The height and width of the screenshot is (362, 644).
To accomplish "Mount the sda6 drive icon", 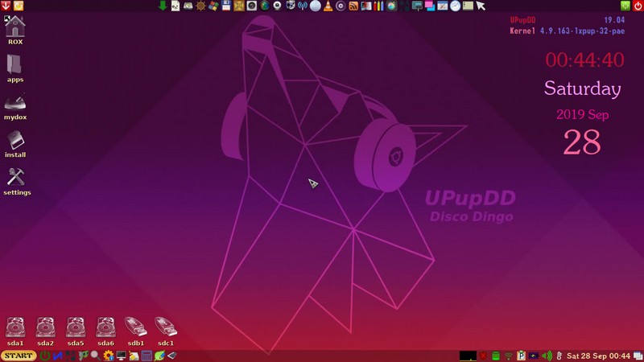I will click(105, 327).
